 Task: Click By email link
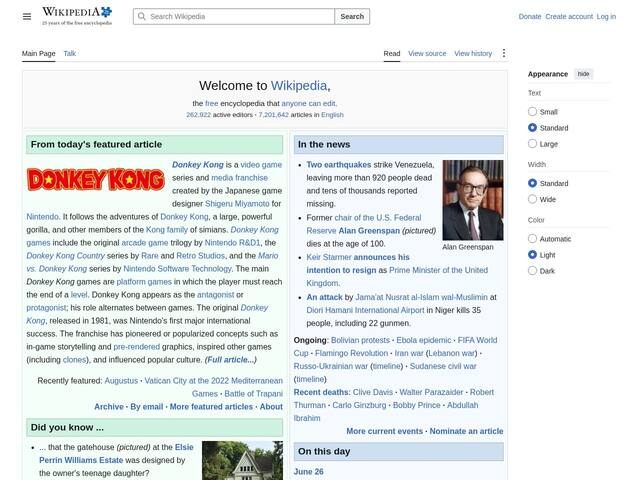(147, 407)
